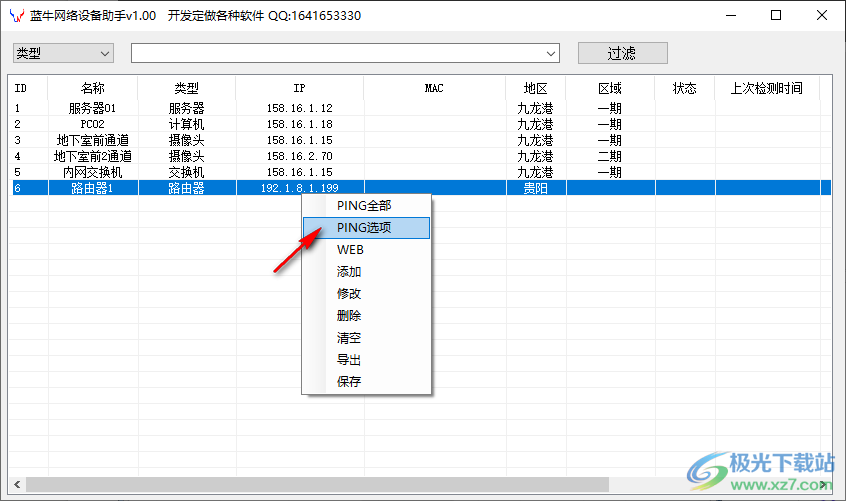Expand the filter value combo box arrow
Screen dimensions: 846x501
click(x=550, y=53)
